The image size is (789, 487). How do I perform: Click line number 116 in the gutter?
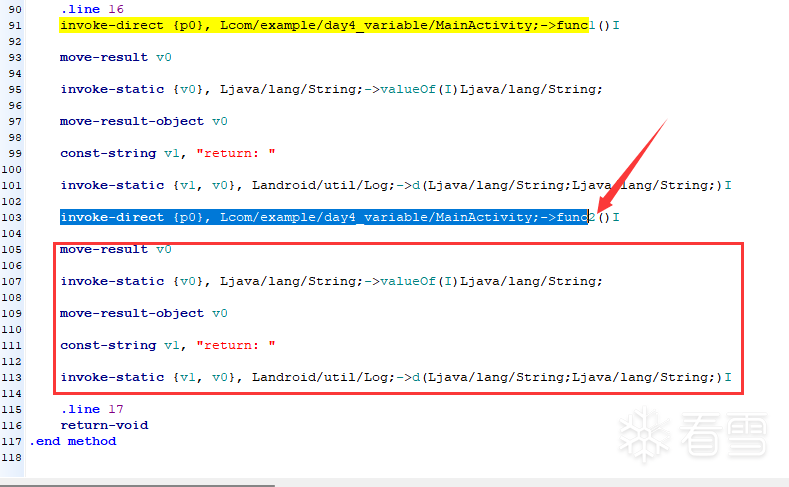click(x=12, y=425)
